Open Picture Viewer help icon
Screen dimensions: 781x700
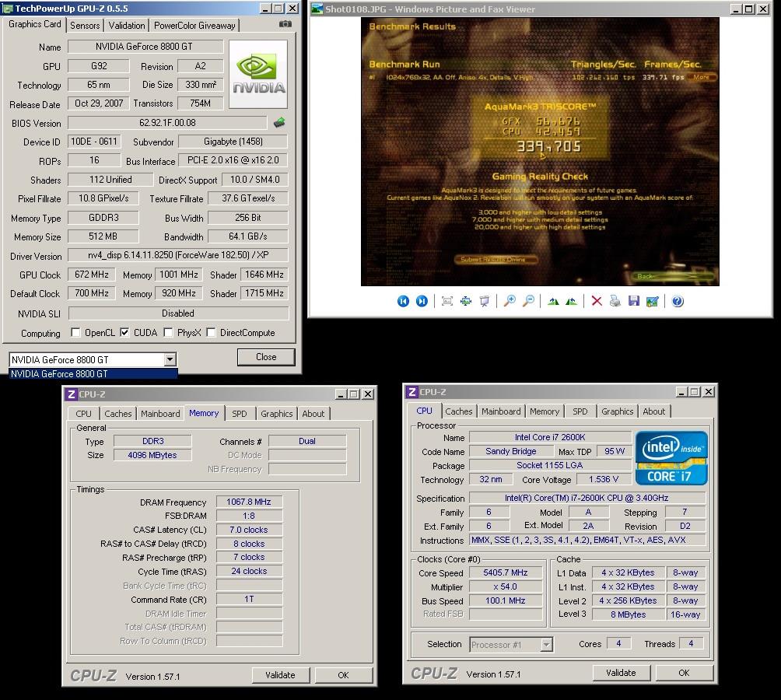pyautogui.click(x=678, y=301)
